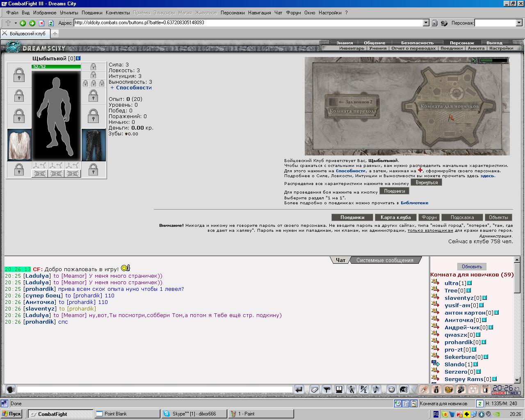View info icon for player slaventyz

pos(484,298)
